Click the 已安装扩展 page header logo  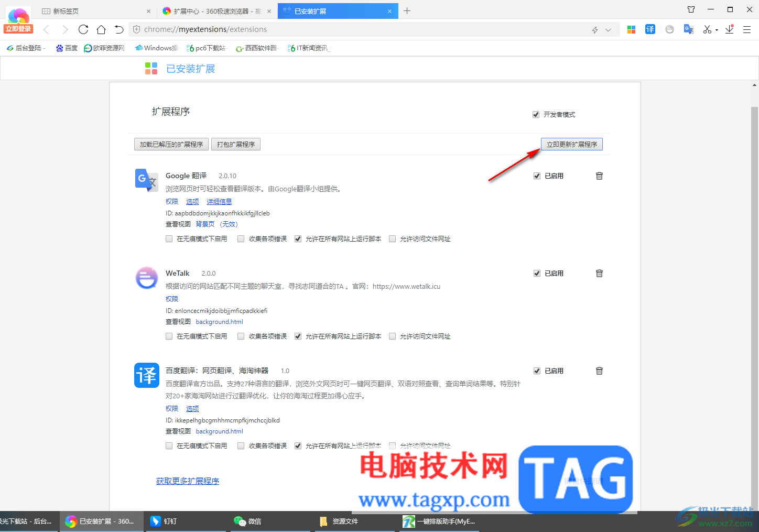[x=151, y=69]
